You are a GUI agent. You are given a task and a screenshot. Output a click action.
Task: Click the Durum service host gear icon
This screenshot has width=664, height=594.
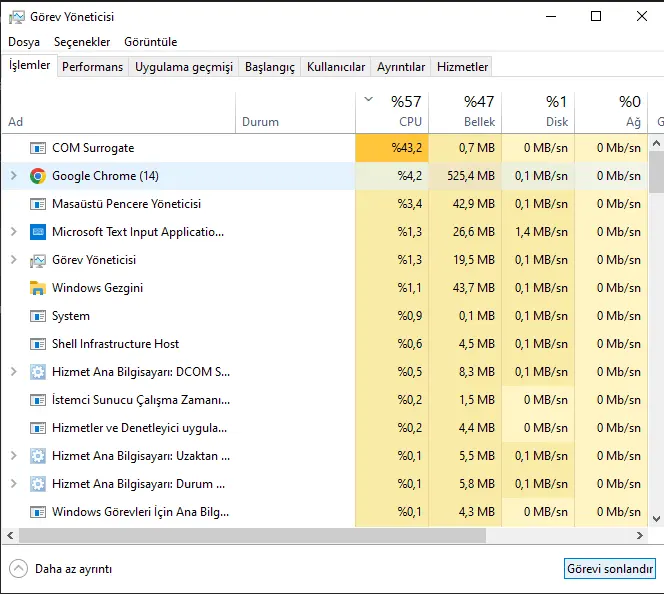[x=38, y=484]
